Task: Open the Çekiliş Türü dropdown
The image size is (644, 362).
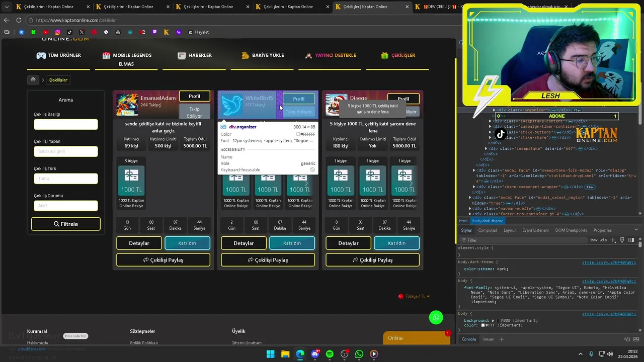Action: click(66, 178)
